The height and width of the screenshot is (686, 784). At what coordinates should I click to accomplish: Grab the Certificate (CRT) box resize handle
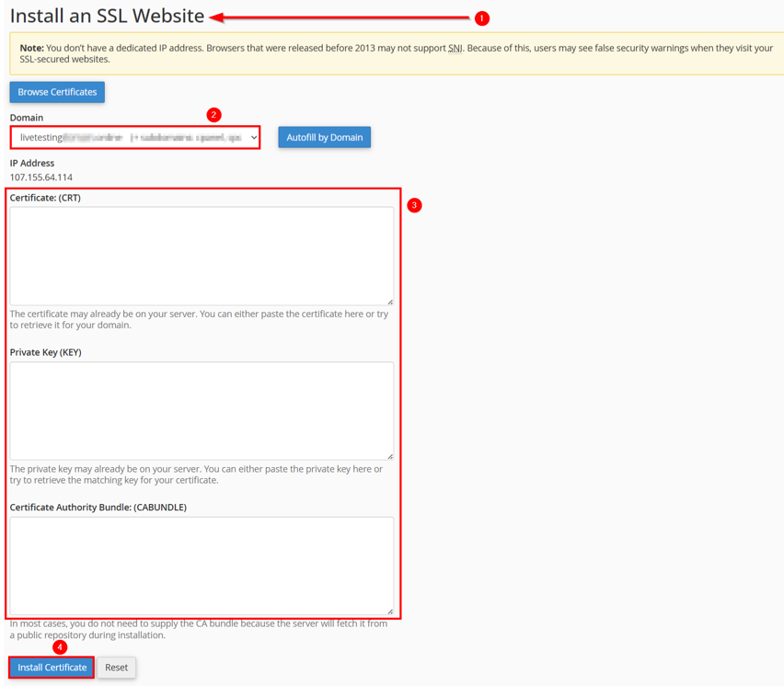(x=389, y=301)
